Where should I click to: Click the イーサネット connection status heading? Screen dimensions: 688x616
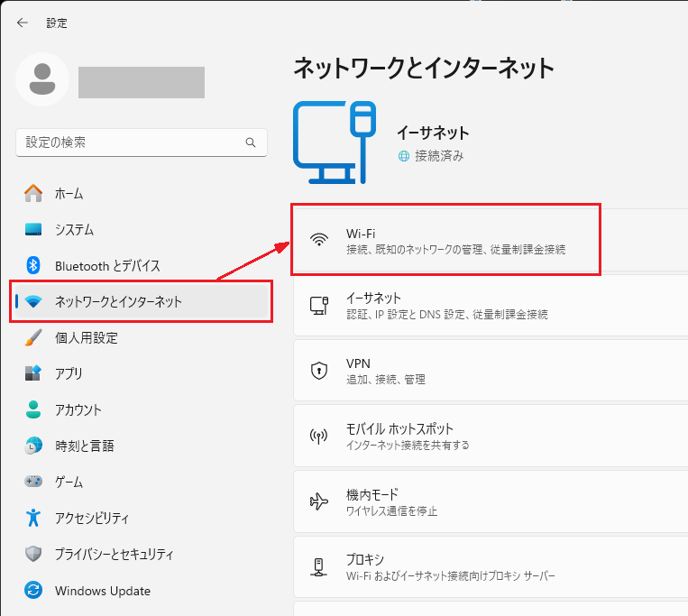pyautogui.click(x=433, y=133)
